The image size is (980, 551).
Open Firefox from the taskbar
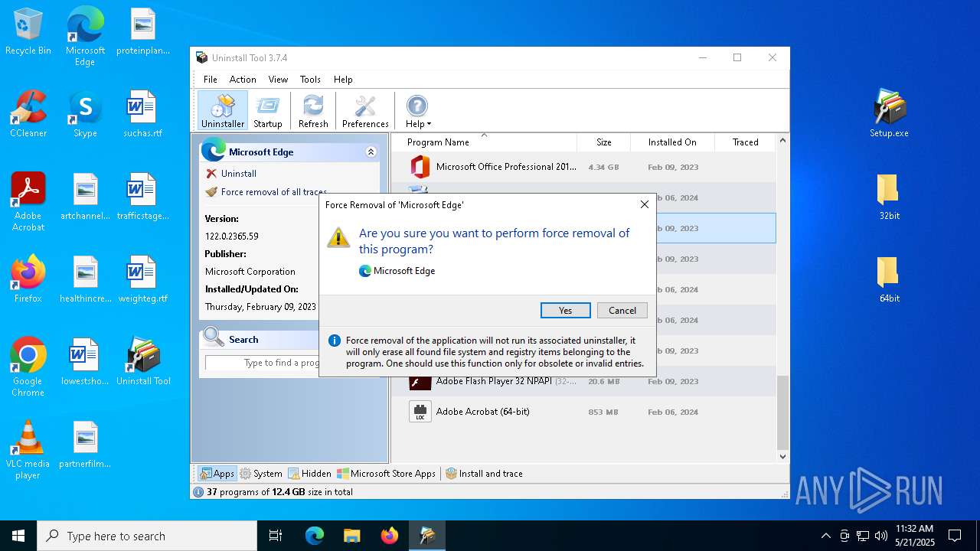pos(390,536)
